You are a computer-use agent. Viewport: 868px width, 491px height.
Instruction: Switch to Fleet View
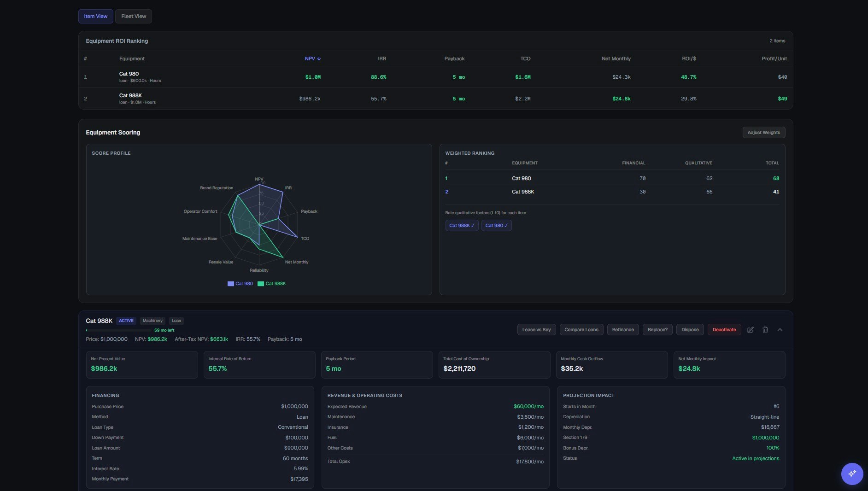pos(133,16)
